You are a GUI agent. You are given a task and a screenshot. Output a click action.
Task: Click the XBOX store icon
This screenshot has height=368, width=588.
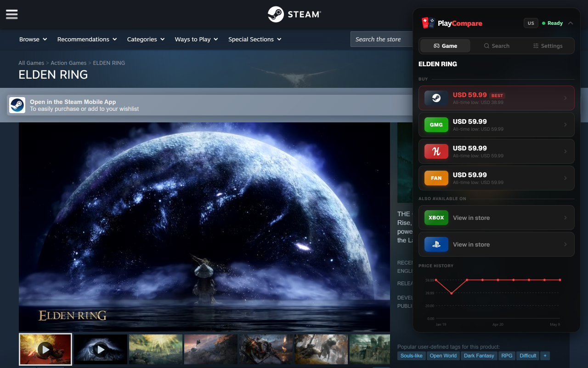tap(436, 218)
